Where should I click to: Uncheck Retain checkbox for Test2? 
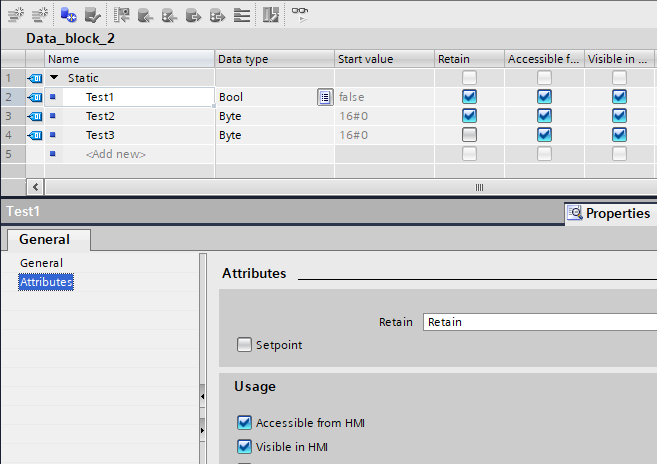(469, 116)
